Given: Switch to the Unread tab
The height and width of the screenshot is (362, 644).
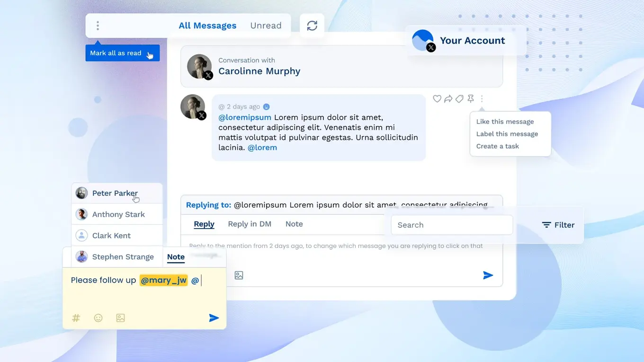Looking at the screenshot, I should pyautogui.click(x=266, y=26).
